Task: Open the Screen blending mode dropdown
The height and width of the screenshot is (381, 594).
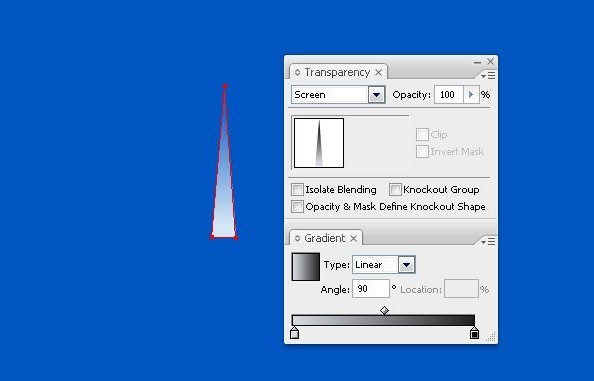Action: coord(377,95)
